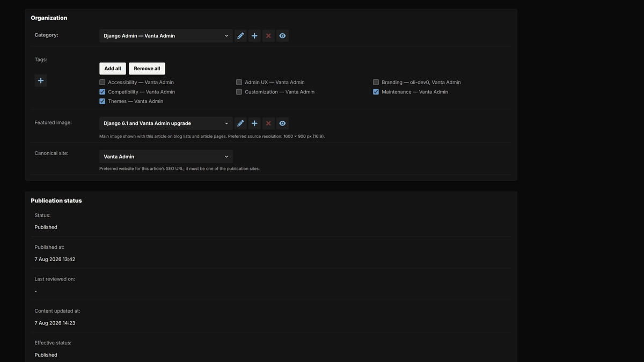644x362 pixels.
Task: View selected Category with eye icon
Action: click(282, 36)
